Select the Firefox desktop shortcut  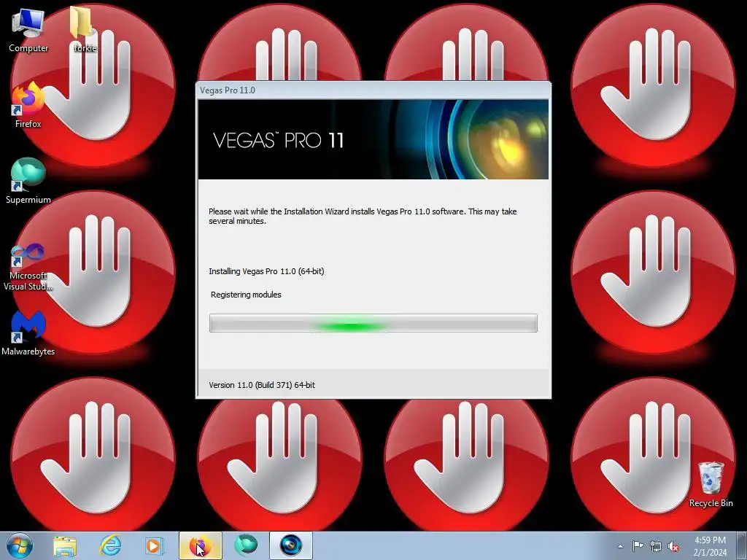point(28,106)
